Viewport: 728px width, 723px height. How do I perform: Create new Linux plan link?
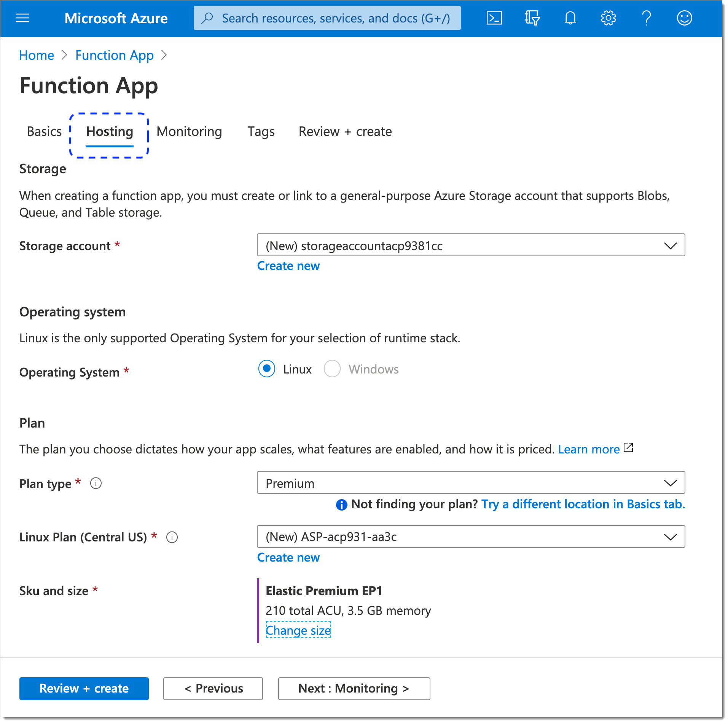pos(288,557)
